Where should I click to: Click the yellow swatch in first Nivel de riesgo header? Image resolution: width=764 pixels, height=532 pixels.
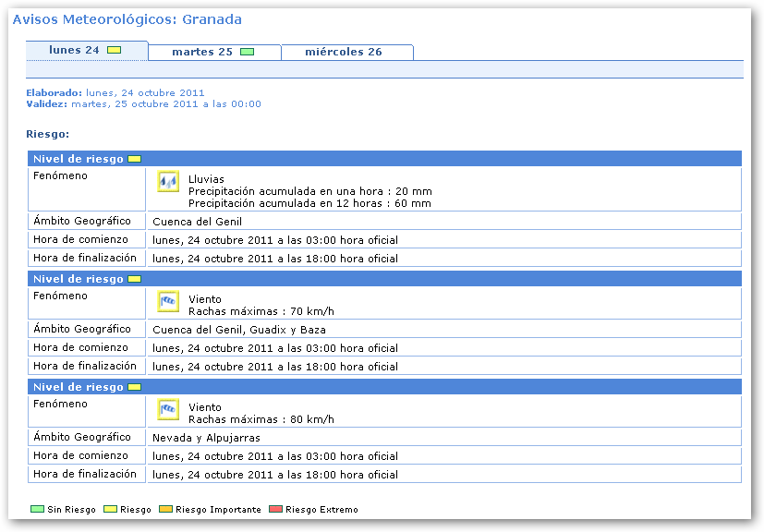pos(134,159)
